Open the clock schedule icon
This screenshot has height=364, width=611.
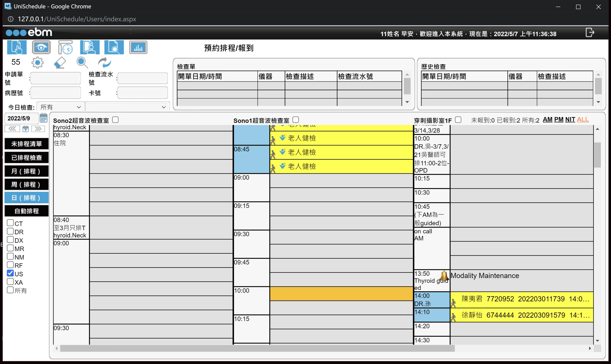click(65, 47)
